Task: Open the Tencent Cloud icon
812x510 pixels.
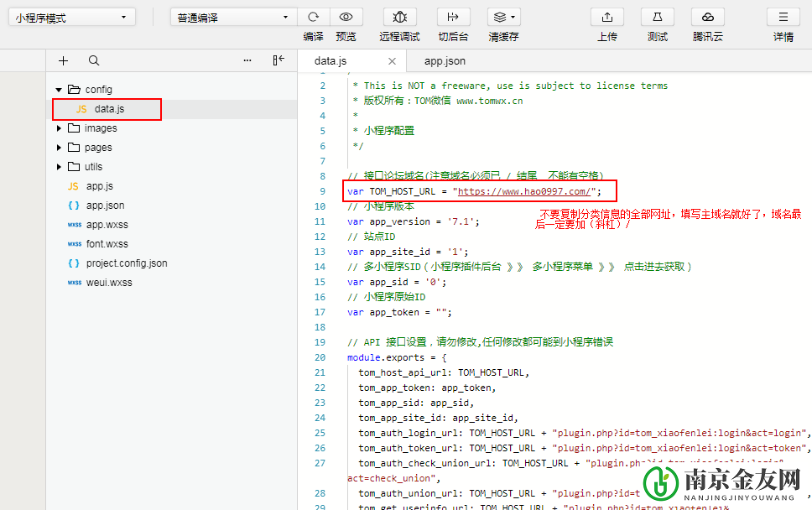Action: pos(708,17)
